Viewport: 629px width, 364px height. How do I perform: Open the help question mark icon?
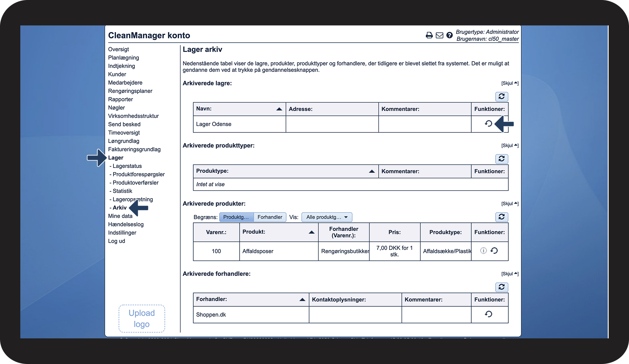click(x=450, y=35)
